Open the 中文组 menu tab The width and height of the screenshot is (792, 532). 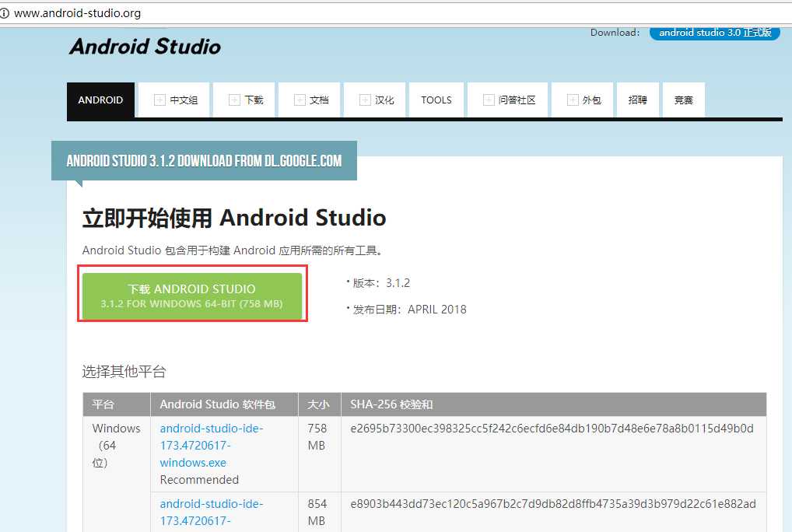(173, 100)
